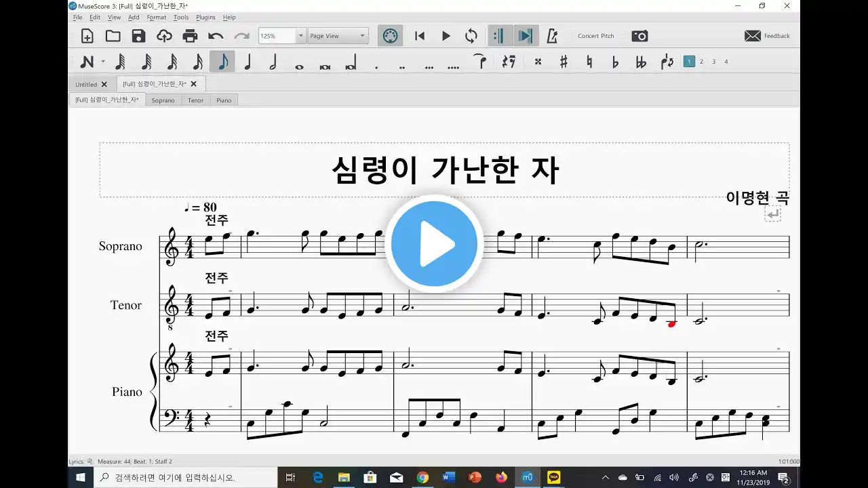Select the whole note duration
The width and height of the screenshot is (868, 488).
[299, 66]
